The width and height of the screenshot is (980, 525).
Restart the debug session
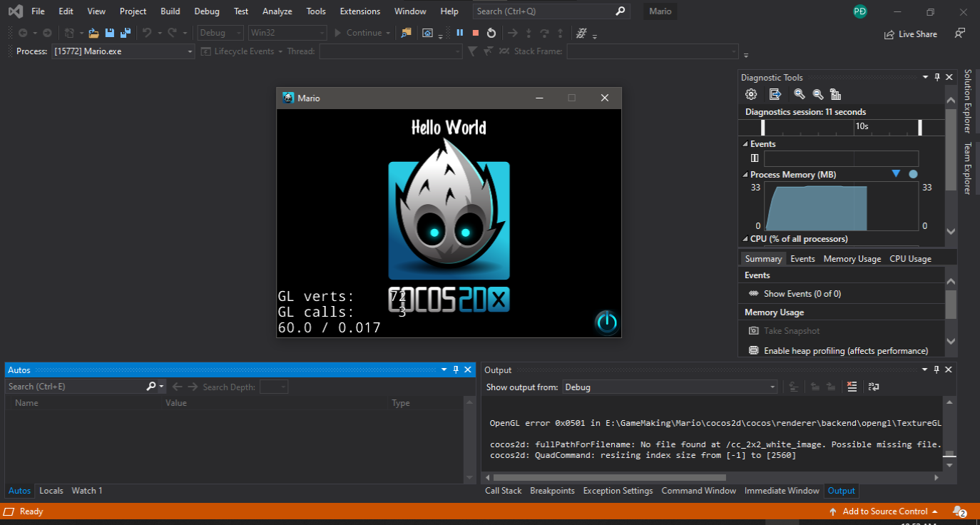tap(491, 33)
